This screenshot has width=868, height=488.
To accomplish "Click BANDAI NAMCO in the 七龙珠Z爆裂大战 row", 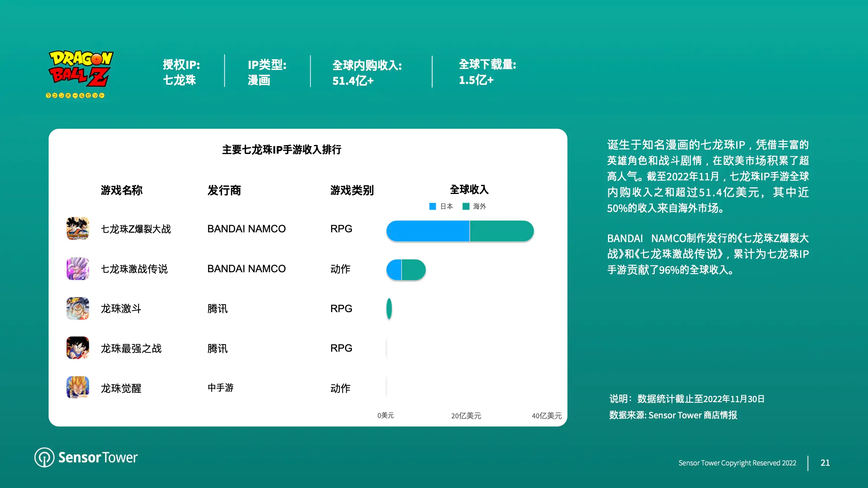I will point(246,229).
